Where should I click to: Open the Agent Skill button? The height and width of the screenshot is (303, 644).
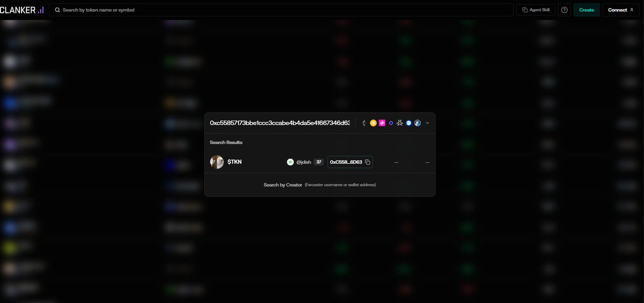(x=536, y=10)
